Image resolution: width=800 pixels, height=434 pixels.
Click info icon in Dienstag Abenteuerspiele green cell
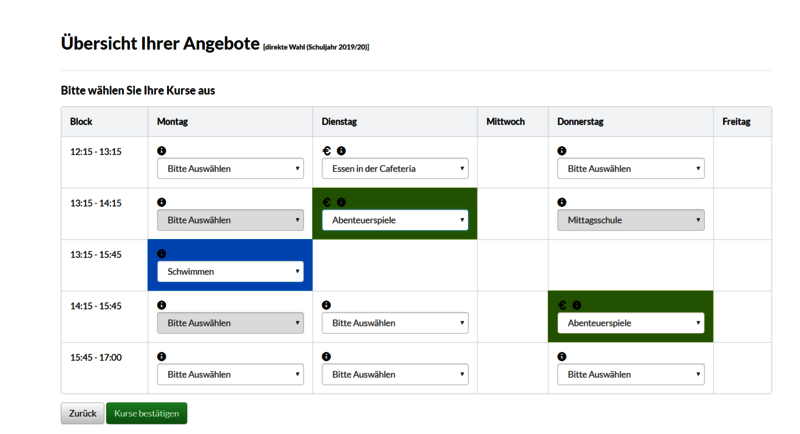click(x=341, y=202)
